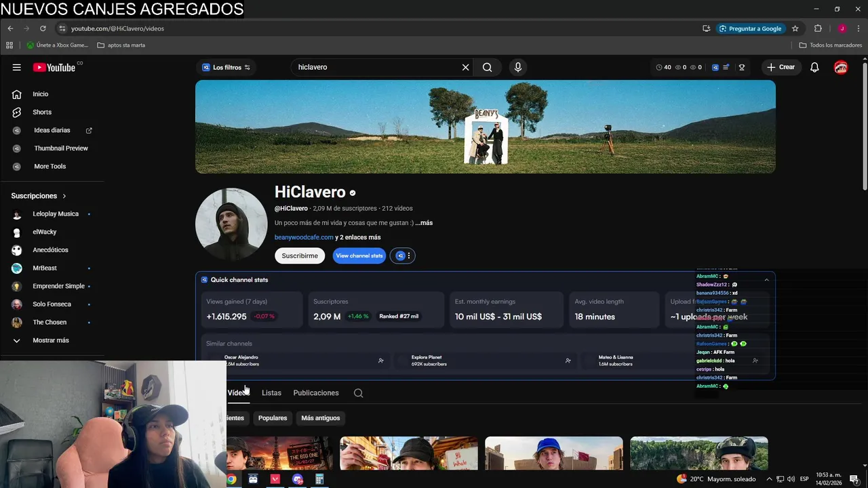The height and width of the screenshot is (488, 868).
Task: Open aptos sta marta bookmark folder
Action: [121, 45]
